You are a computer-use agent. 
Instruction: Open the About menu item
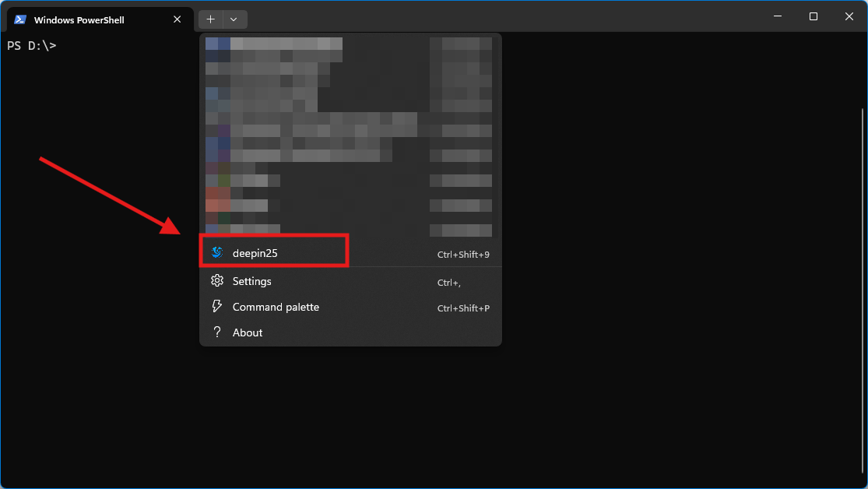tap(350, 332)
